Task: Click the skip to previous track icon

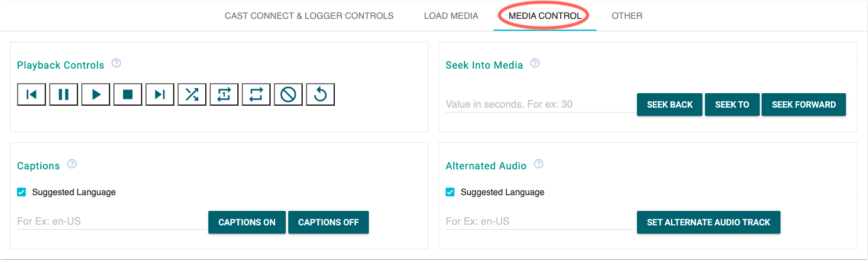Action: tap(31, 94)
